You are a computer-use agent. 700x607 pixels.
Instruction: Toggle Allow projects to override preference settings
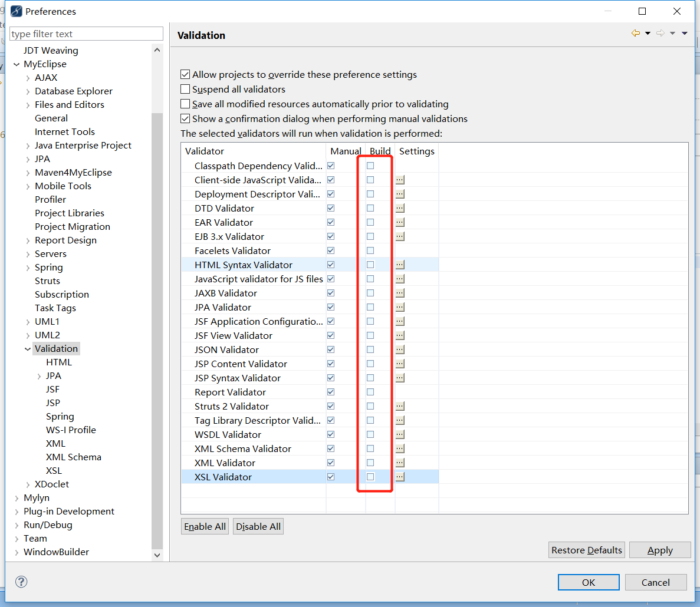pyautogui.click(x=185, y=74)
